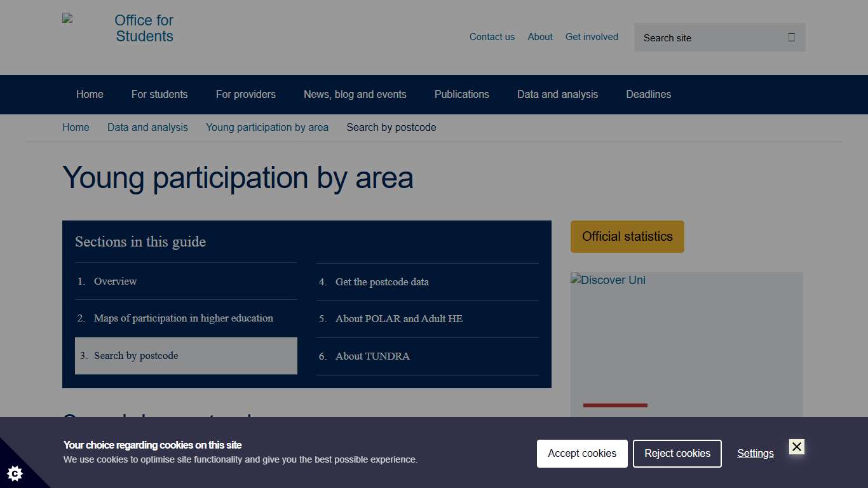This screenshot has height=488, width=868.
Task: Click the Get involved link
Action: [592, 37]
